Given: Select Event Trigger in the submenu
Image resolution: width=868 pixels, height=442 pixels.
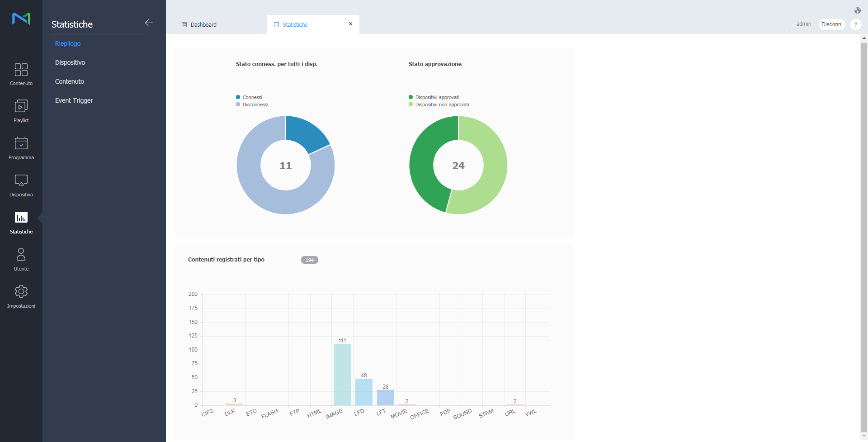Looking at the screenshot, I should [74, 100].
